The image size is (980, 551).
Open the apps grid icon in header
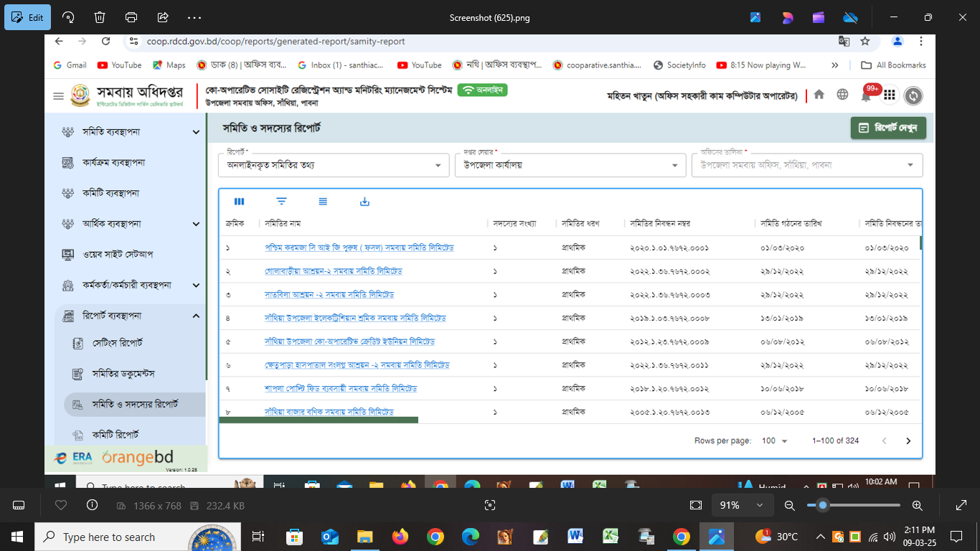pos(890,95)
